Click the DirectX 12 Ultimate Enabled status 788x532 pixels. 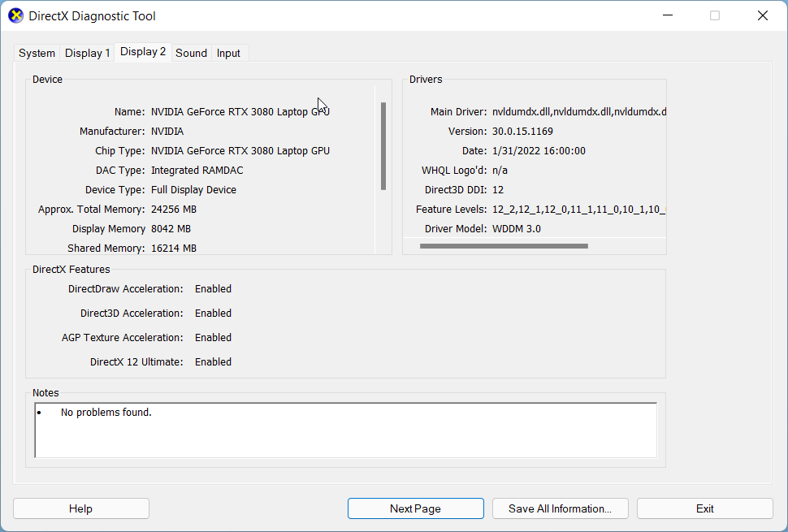point(213,361)
